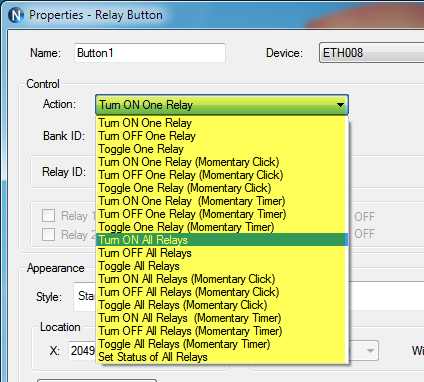Click the Name field containing Button1
Image resolution: width=424 pixels, height=382 pixels.
click(150, 53)
